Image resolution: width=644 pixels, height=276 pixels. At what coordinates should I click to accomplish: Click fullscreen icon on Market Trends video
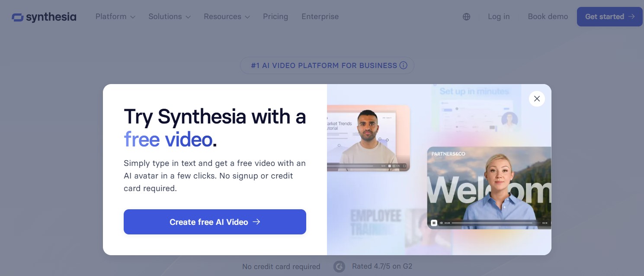404,166
